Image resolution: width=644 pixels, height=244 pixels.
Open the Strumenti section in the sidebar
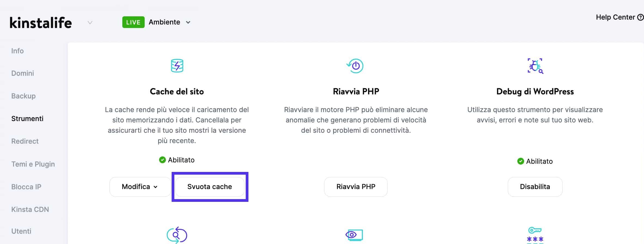(x=27, y=119)
